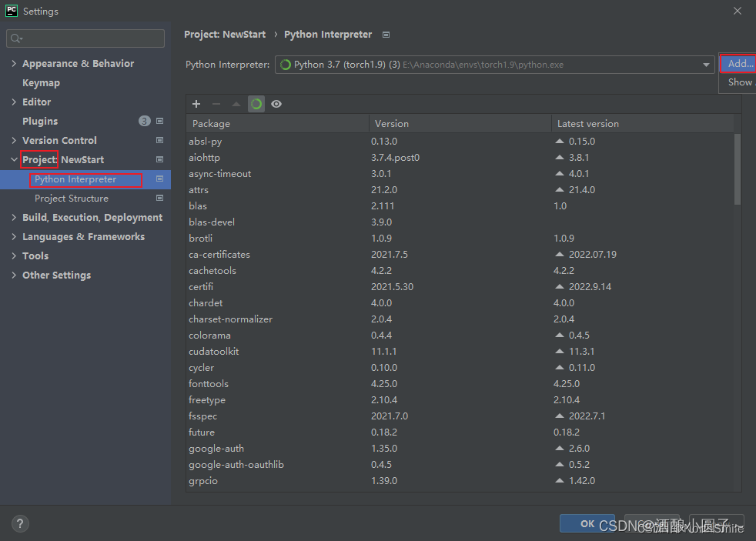Select the absl-py package row
The width and height of the screenshot is (756, 541).
(x=460, y=142)
